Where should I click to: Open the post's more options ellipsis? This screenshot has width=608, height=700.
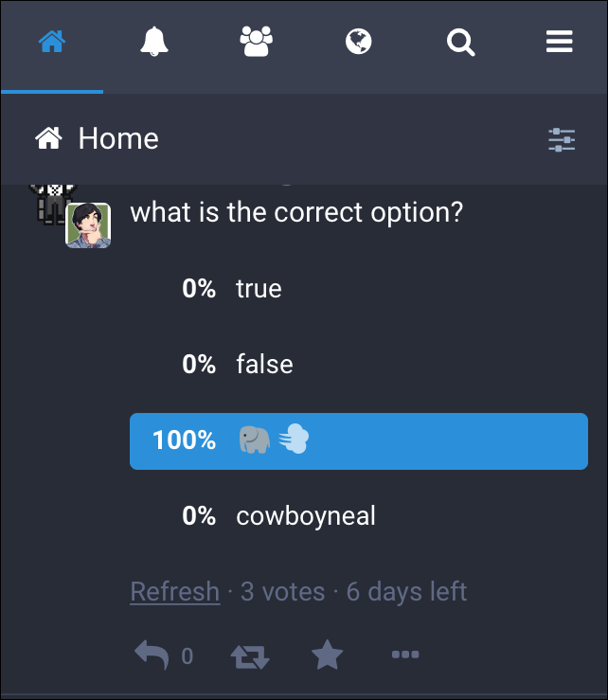405,655
